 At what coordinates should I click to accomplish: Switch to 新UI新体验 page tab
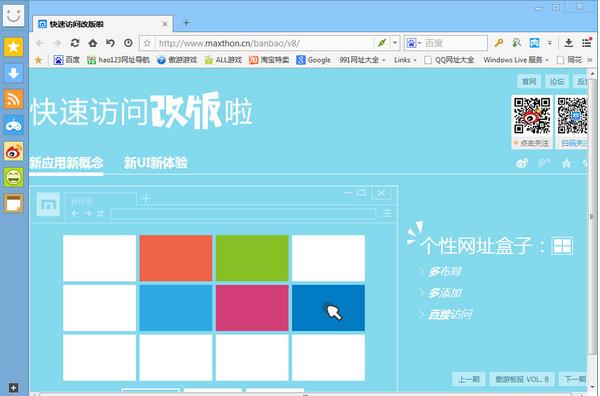pyautogui.click(x=155, y=163)
